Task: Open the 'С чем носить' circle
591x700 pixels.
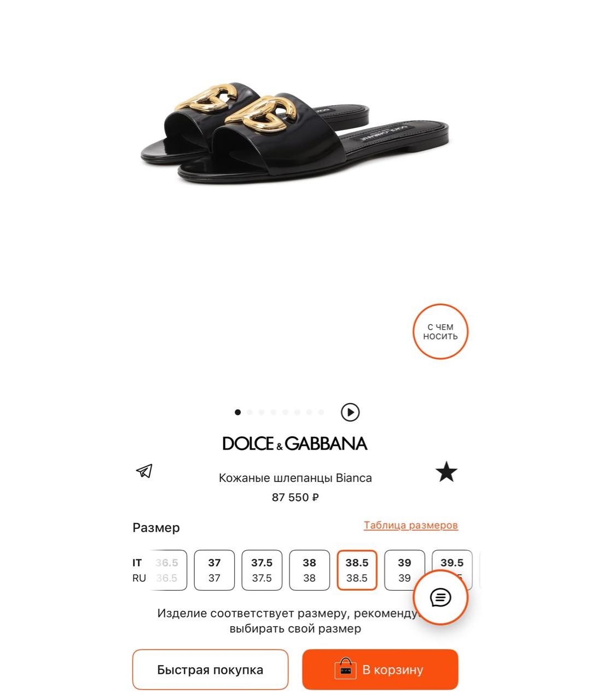Action: point(441,331)
